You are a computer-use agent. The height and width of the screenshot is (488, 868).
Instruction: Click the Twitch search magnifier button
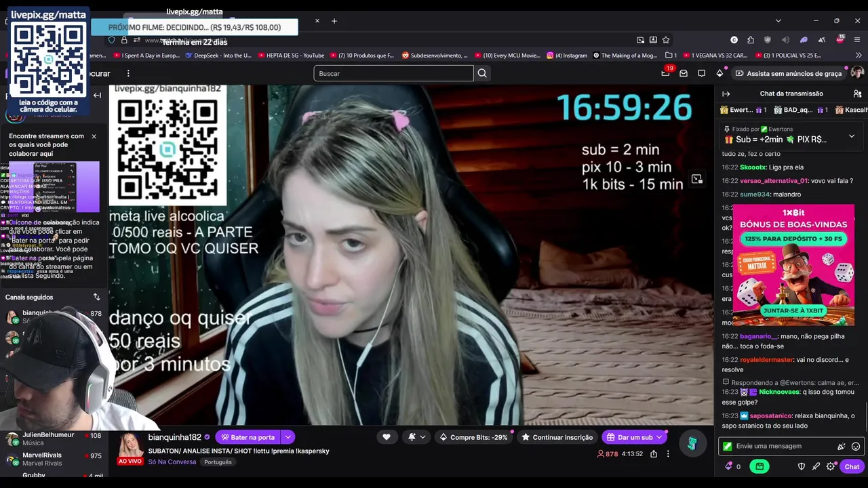point(482,73)
